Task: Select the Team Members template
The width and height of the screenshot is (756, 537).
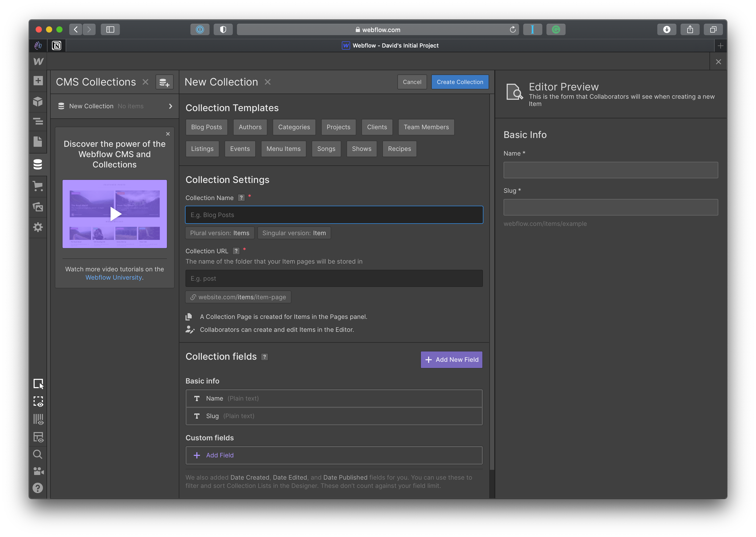Action: (426, 127)
